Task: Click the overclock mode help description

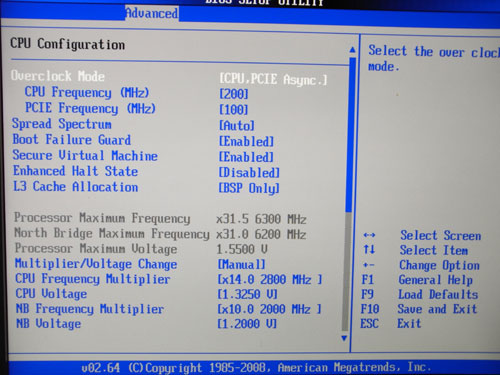Action: (x=433, y=59)
